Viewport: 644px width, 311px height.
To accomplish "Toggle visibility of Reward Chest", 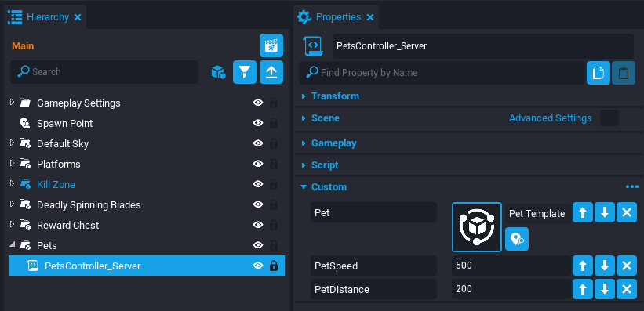I will tap(258, 225).
